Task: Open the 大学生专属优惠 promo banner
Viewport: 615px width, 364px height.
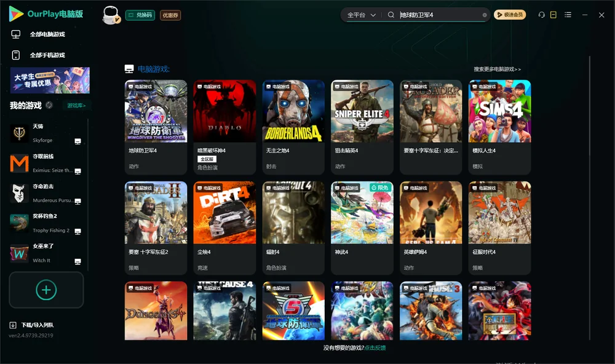Action: (50, 80)
